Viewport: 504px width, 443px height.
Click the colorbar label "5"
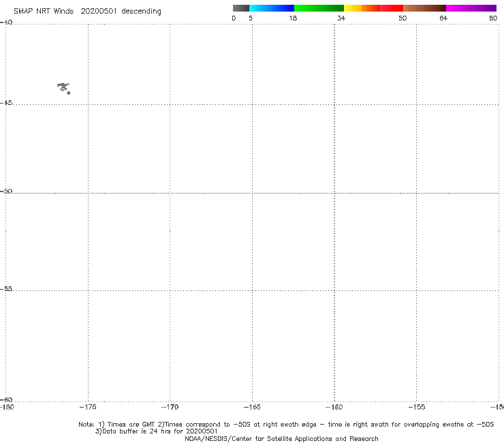coord(251,18)
